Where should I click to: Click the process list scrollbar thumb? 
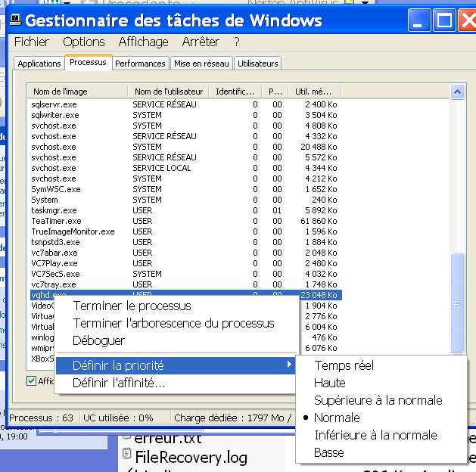tap(458, 303)
